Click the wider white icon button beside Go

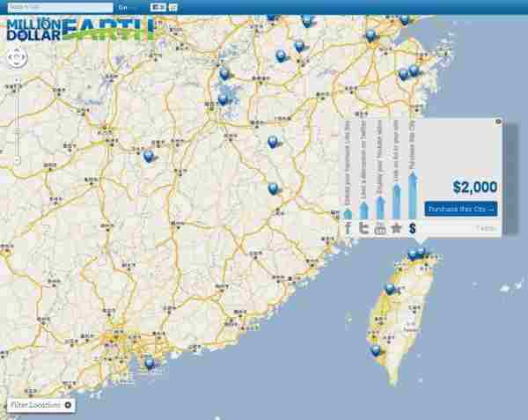coord(158,7)
